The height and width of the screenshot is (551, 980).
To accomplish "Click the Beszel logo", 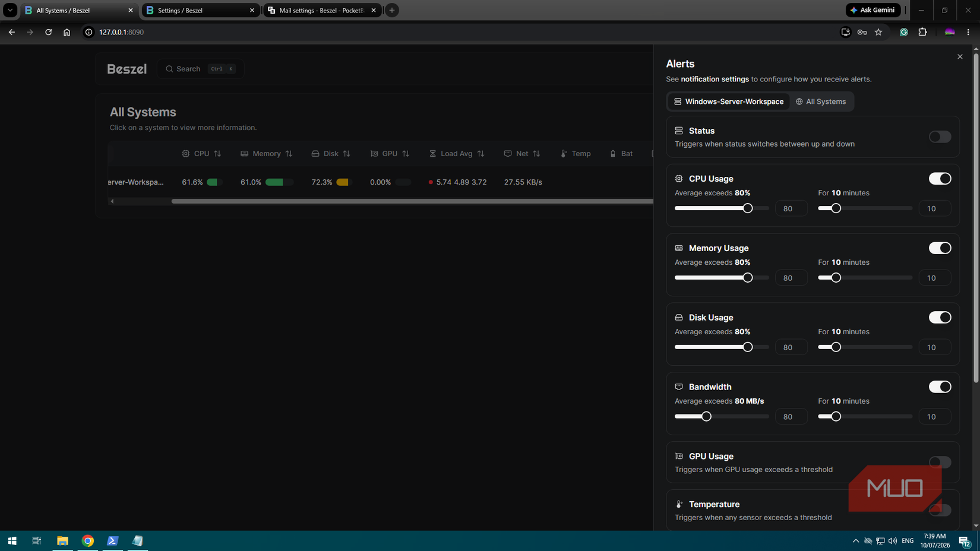I will point(127,69).
